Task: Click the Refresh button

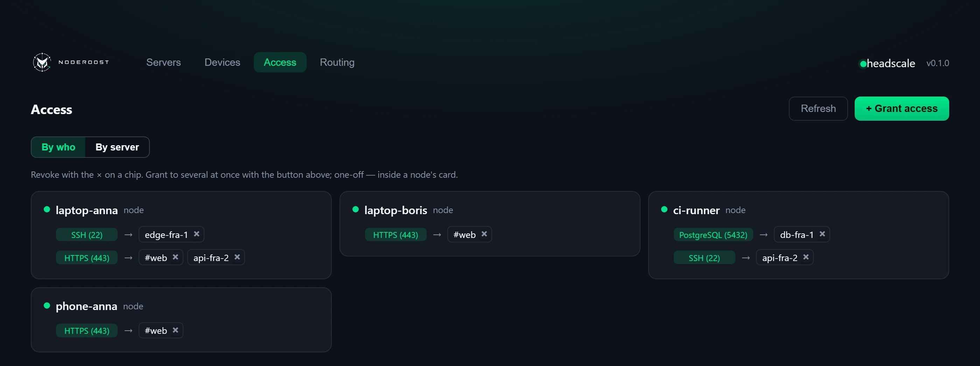Action: pyautogui.click(x=818, y=108)
